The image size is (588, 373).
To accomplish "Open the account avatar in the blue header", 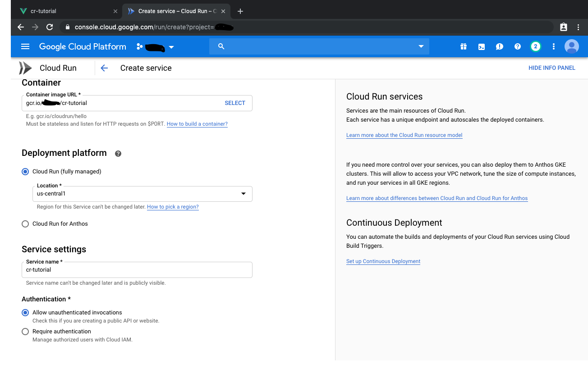I will point(572,46).
